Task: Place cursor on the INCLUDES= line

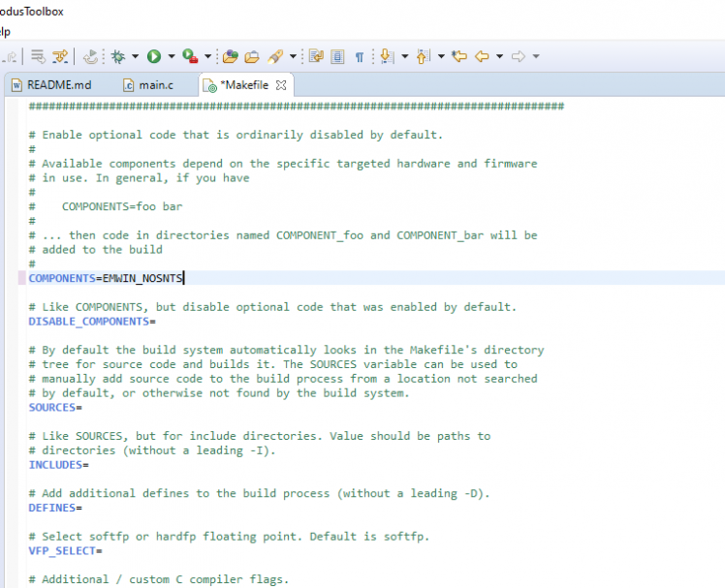Action: click(59, 465)
